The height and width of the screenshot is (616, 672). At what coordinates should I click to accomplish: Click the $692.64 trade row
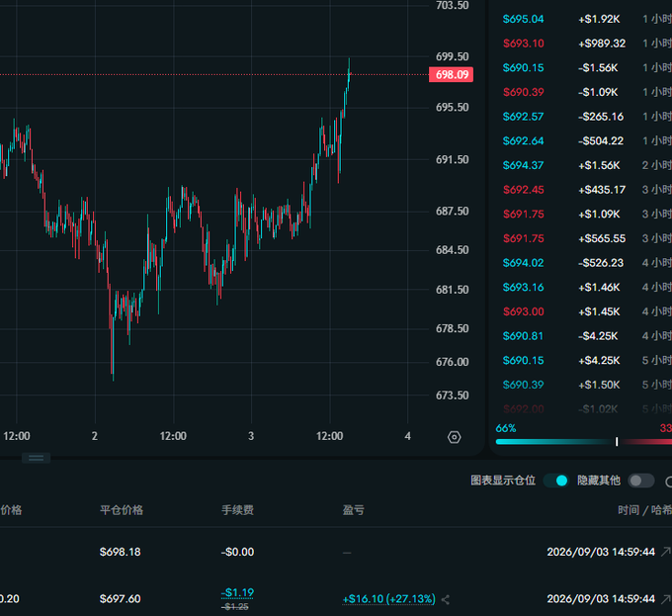click(587, 141)
